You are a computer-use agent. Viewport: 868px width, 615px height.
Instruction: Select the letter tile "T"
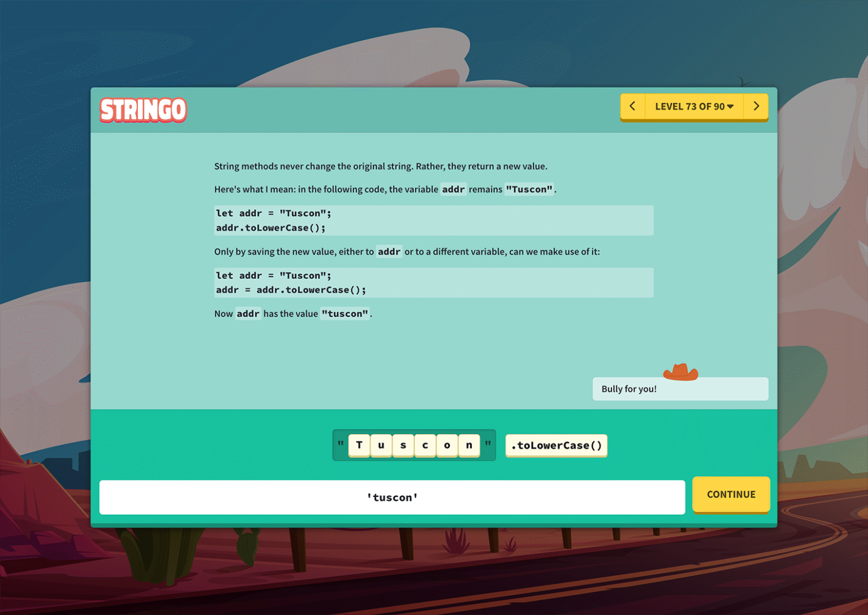359,445
